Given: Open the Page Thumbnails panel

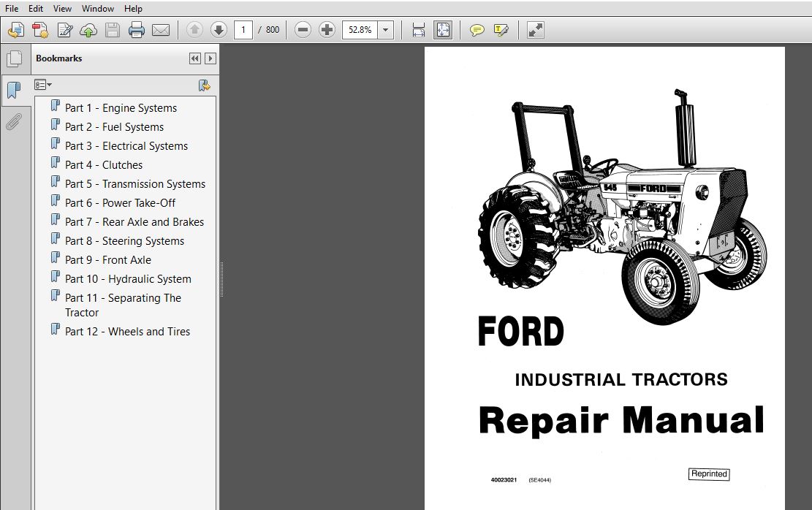Looking at the screenshot, I should pyautogui.click(x=15, y=58).
